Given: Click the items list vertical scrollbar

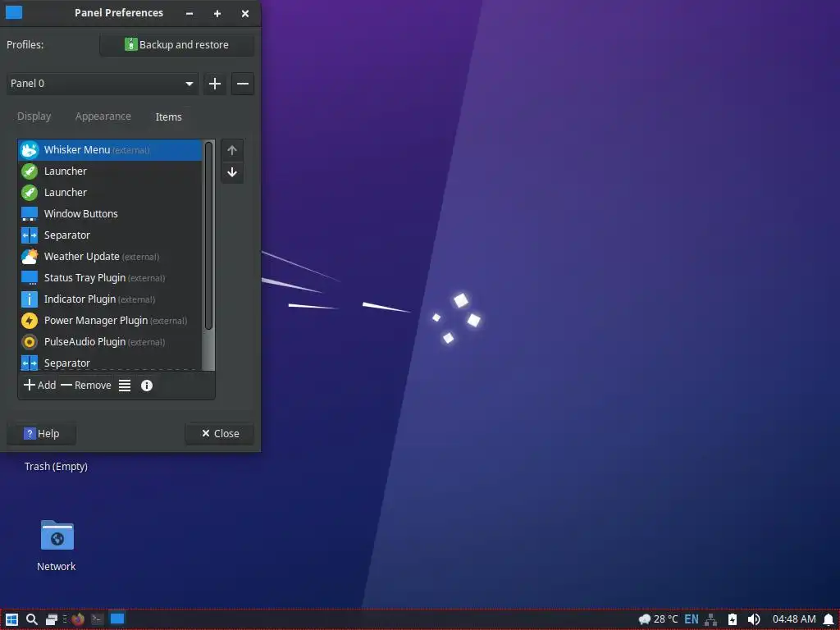Looking at the screenshot, I should tap(209, 235).
